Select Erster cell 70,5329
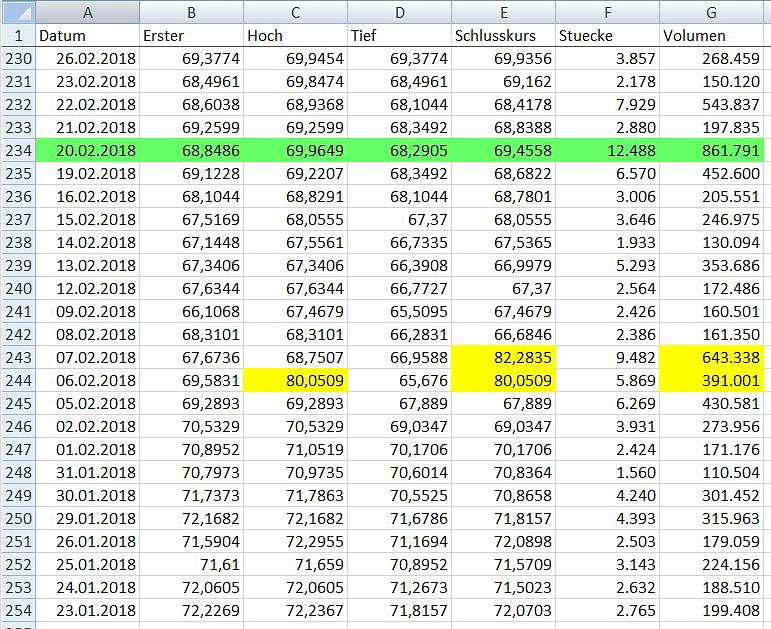The image size is (771, 629). 191,426
